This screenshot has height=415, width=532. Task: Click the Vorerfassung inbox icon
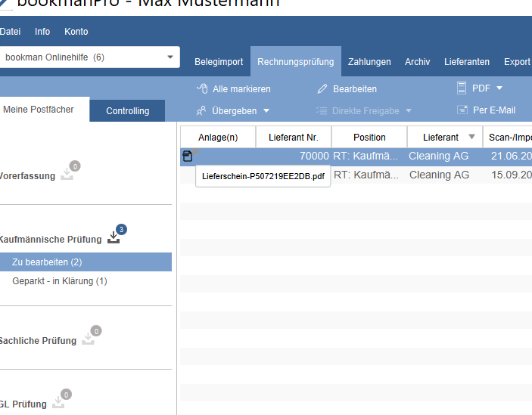point(67,175)
